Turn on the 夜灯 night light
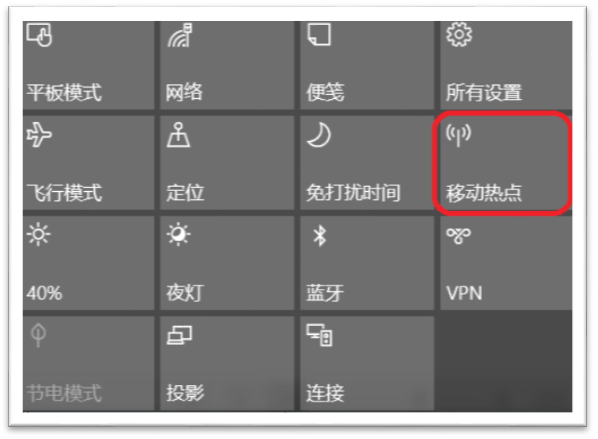 [x=227, y=263]
